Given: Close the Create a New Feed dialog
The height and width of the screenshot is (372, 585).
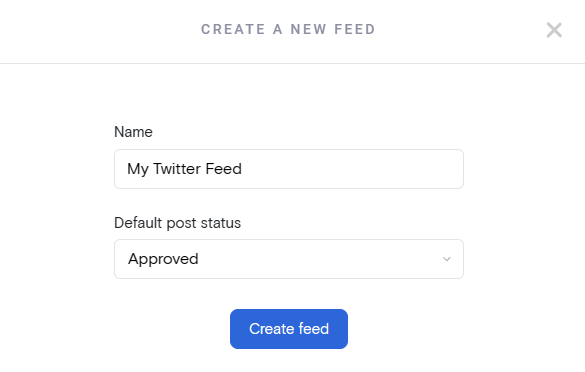Looking at the screenshot, I should click(x=554, y=30).
